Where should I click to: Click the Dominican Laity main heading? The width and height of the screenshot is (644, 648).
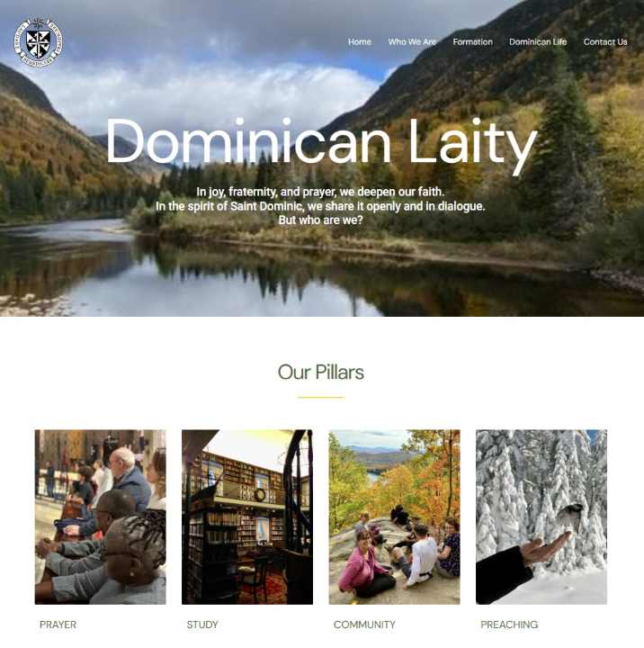pos(321,143)
